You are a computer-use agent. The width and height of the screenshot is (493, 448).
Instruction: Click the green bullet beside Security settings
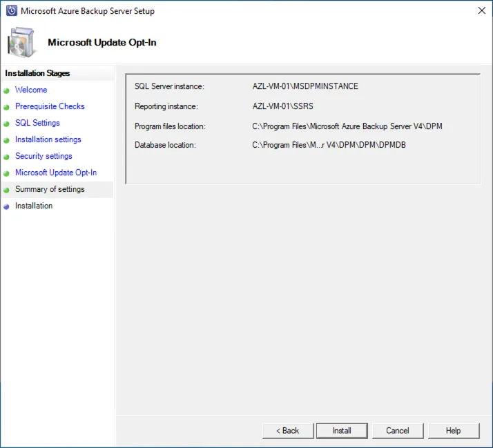[7, 157]
